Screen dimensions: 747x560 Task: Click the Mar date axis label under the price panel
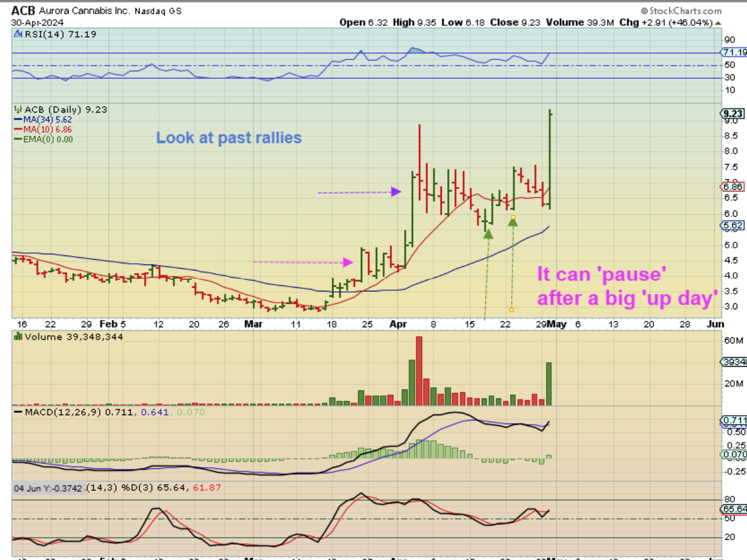coord(254,324)
